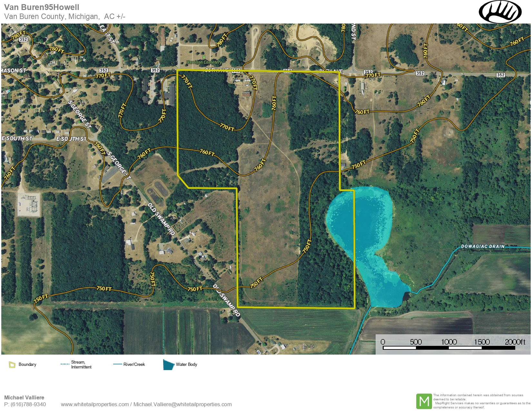Click the Van Buren County, Michigan subtitle
Image resolution: width=532 pixels, height=411 pixels.
(52, 16)
